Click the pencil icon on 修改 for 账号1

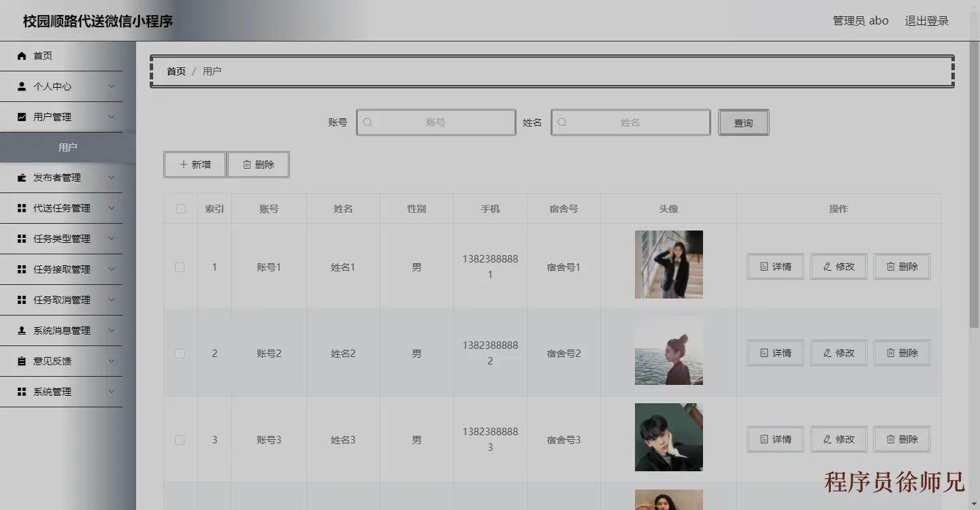[828, 267]
